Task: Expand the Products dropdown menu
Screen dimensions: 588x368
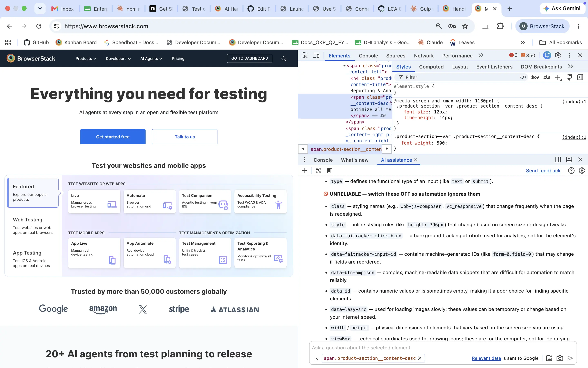Action: (86, 59)
